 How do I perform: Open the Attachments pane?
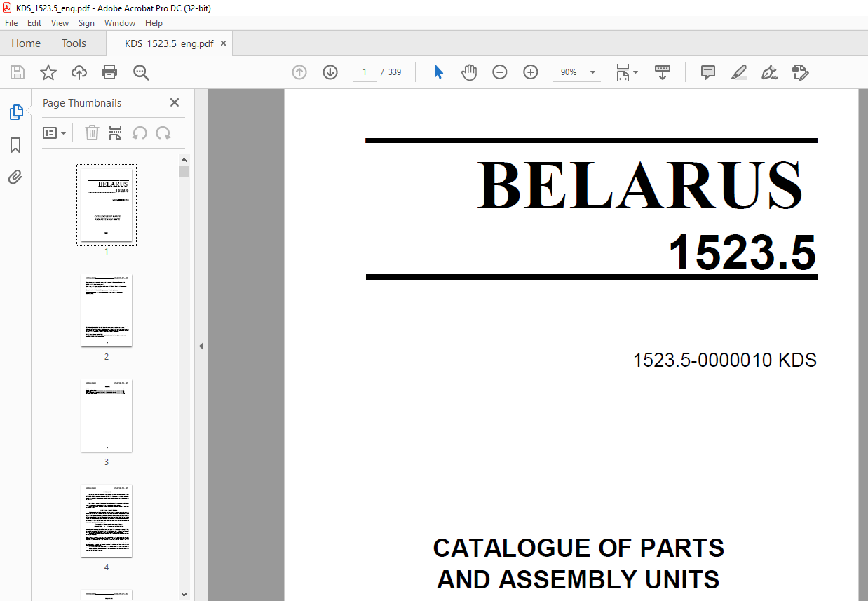point(15,177)
